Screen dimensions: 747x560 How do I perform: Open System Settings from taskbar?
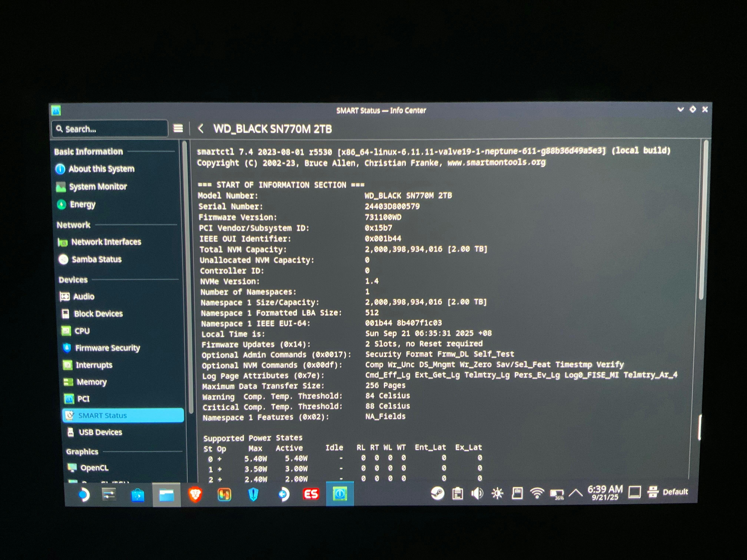pyautogui.click(x=109, y=495)
